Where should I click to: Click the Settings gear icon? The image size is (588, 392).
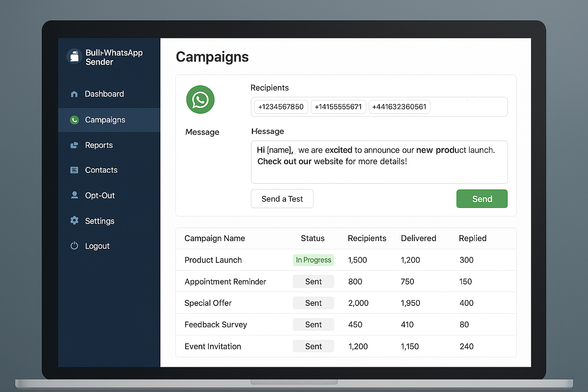click(x=74, y=220)
